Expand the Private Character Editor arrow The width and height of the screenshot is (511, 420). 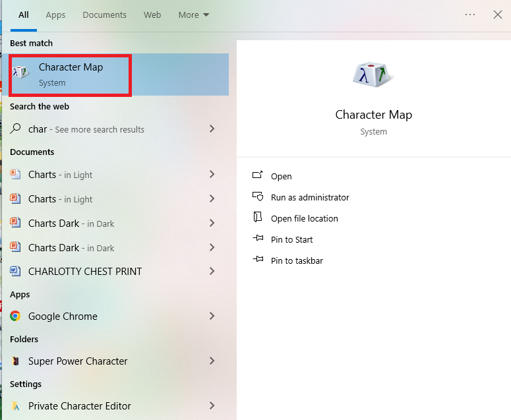[x=212, y=405]
